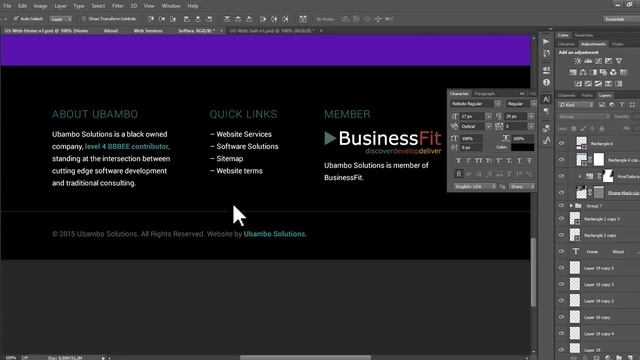Toggle the Auto-Select checkbox
640x360 pixels.
(16, 19)
